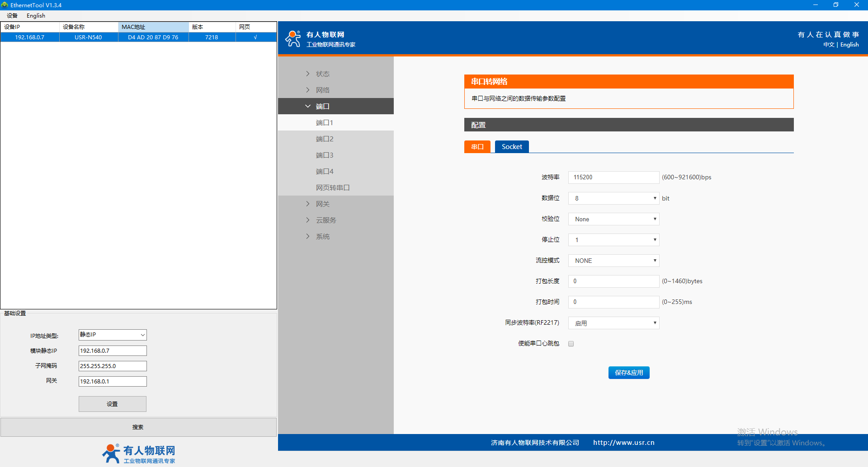
Task: Open the 流控模式 dropdown
Action: pos(613,261)
